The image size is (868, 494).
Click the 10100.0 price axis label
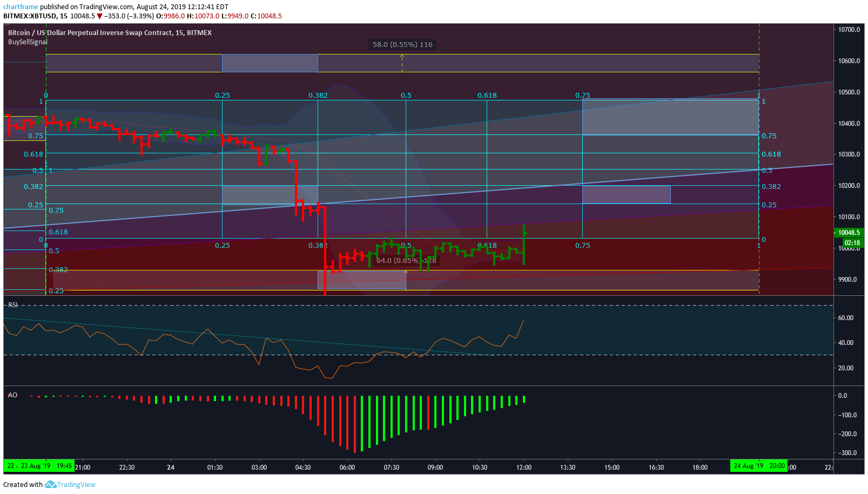[849, 217]
